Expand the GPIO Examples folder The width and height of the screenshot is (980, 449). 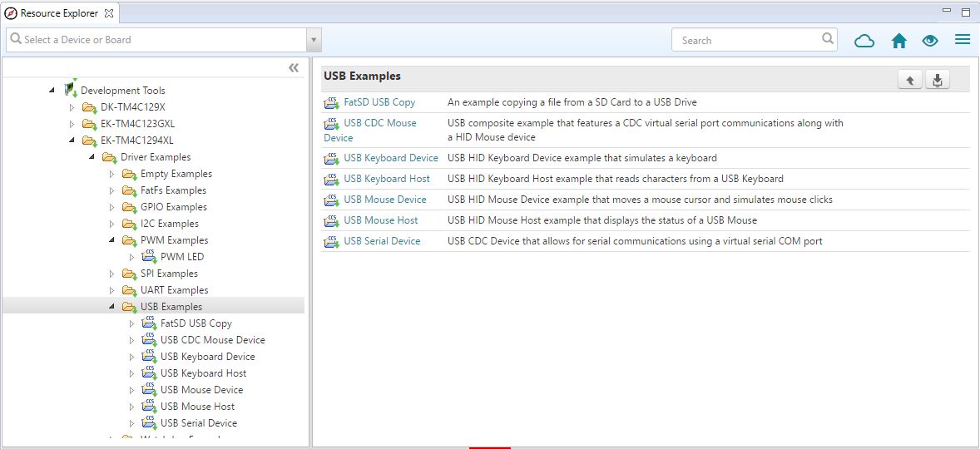pos(112,207)
